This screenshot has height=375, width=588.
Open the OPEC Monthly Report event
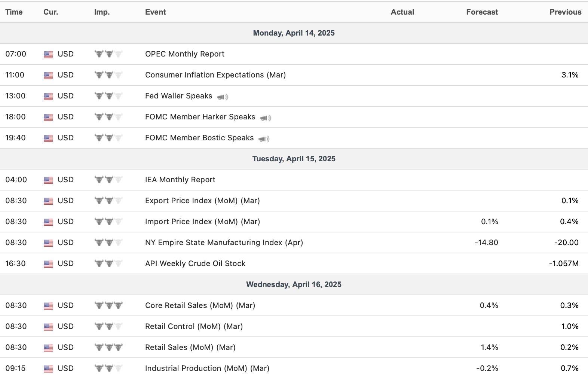point(185,54)
